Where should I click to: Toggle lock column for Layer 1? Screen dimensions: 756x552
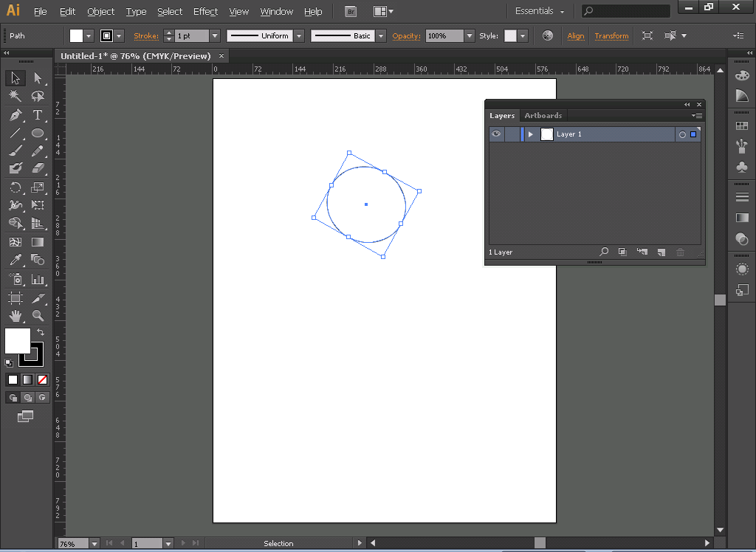512,134
